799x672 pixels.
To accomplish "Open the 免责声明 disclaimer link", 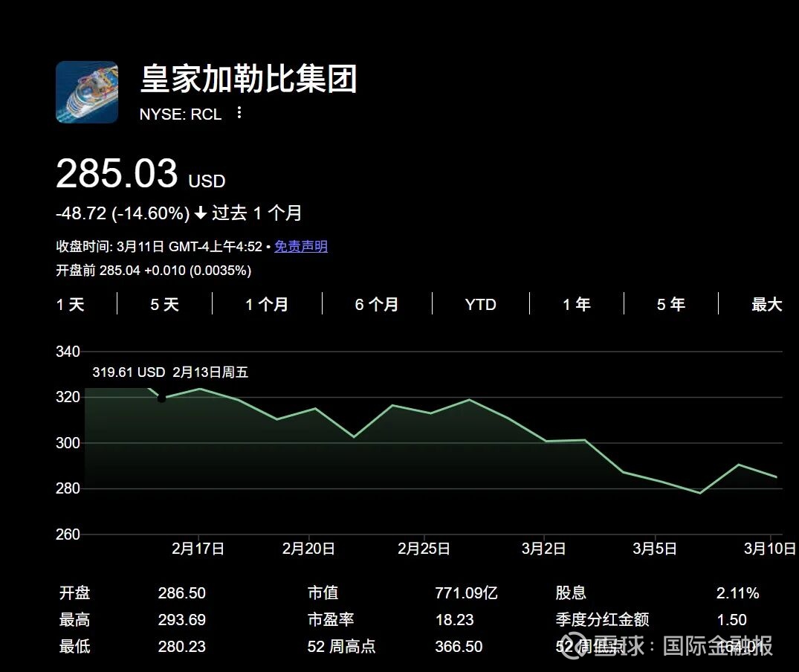I will tap(300, 247).
